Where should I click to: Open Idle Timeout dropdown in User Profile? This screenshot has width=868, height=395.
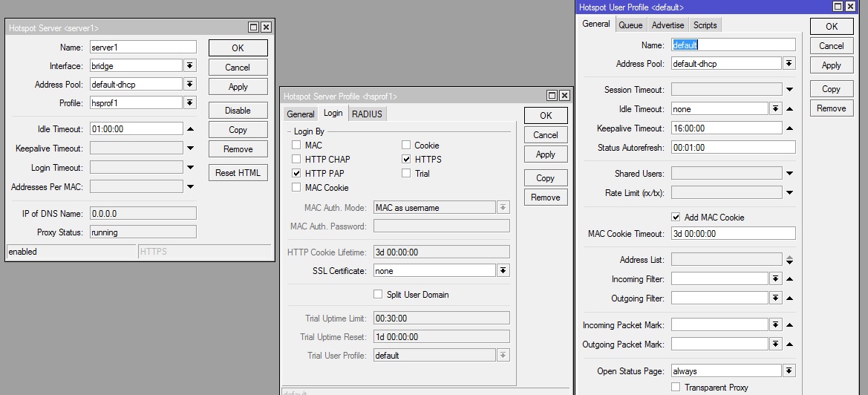775,109
